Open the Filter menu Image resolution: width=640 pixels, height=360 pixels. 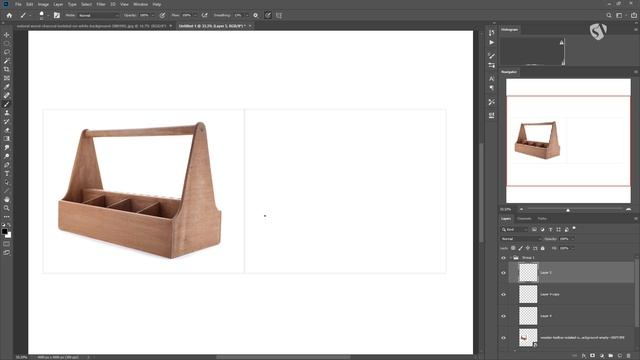click(101, 4)
